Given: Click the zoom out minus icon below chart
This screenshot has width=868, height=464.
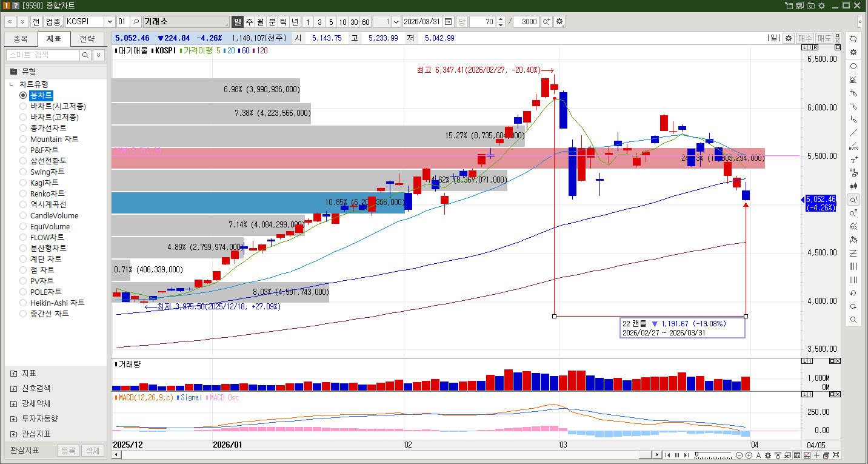Looking at the screenshot, I should pos(739,455).
